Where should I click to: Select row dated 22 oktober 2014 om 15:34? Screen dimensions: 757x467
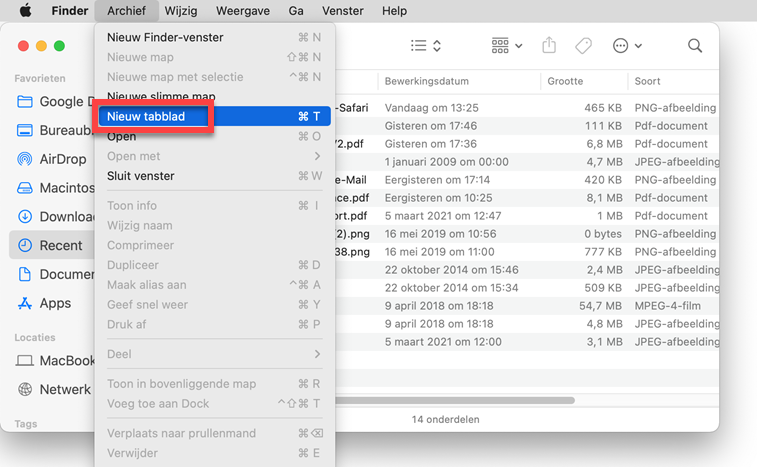[x=527, y=288]
